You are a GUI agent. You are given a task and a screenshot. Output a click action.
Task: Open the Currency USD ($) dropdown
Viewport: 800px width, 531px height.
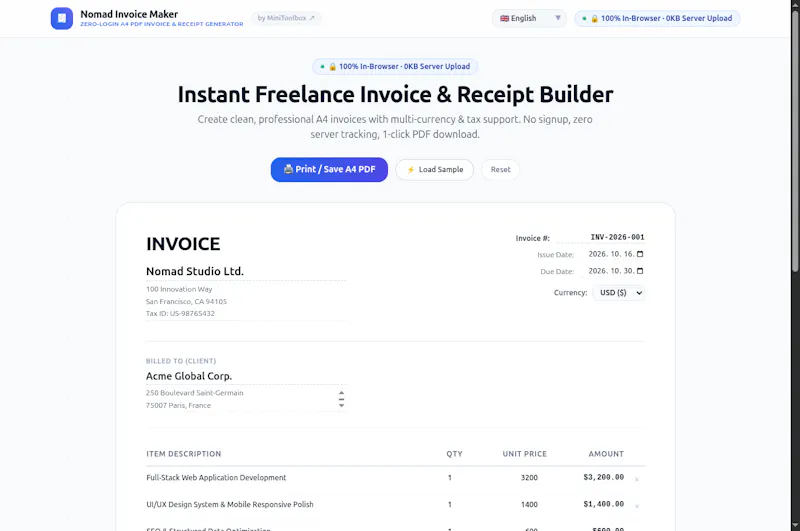click(619, 293)
